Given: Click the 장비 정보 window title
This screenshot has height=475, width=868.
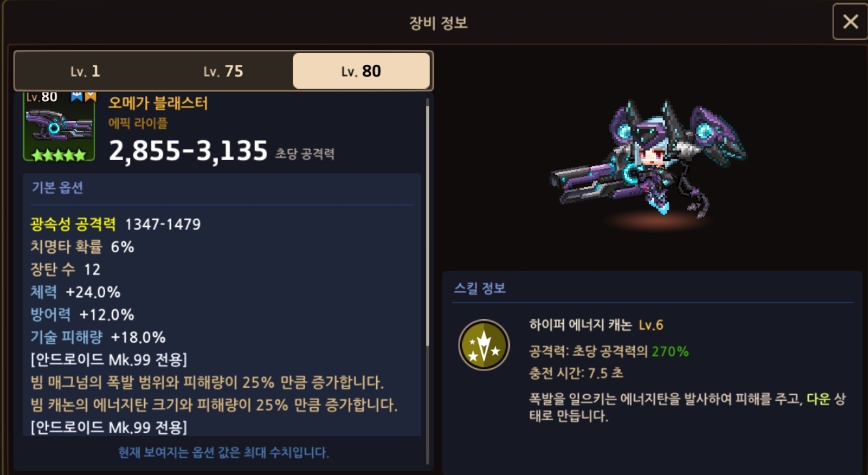Looking at the screenshot, I should [438, 23].
